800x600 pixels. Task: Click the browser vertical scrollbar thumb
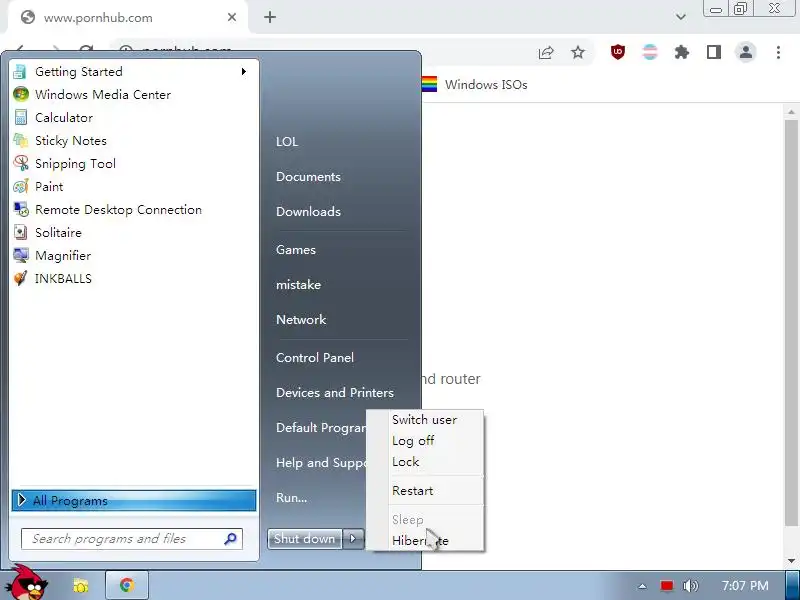pos(791,323)
